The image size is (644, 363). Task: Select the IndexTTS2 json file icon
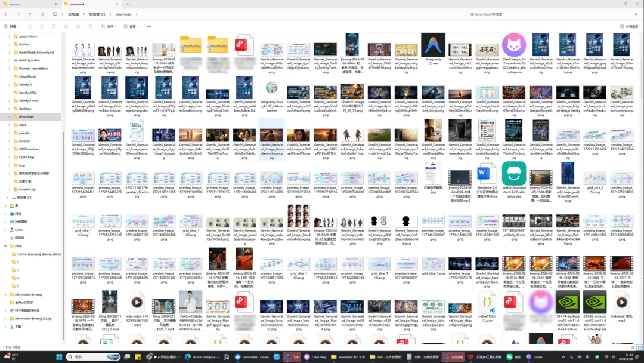click(488, 303)
